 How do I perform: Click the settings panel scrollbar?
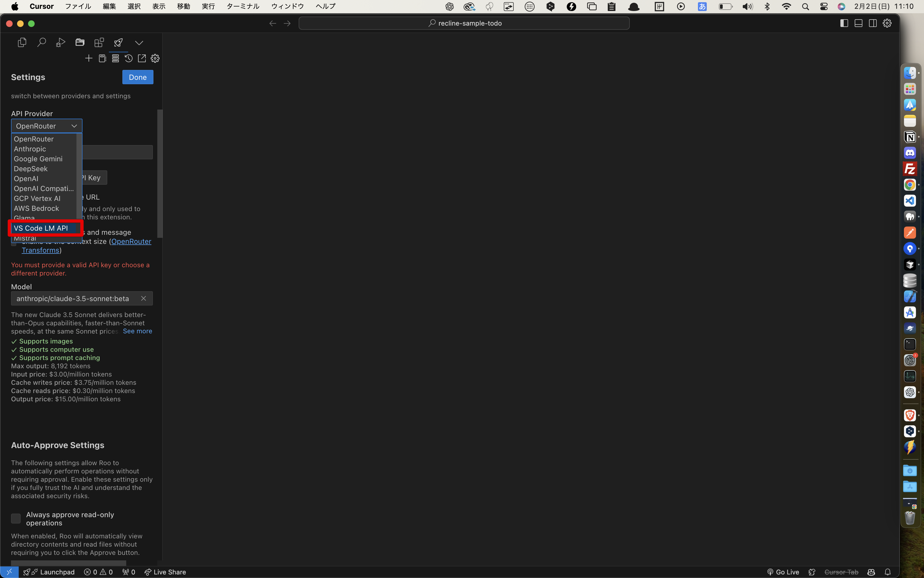pos(160,174)
